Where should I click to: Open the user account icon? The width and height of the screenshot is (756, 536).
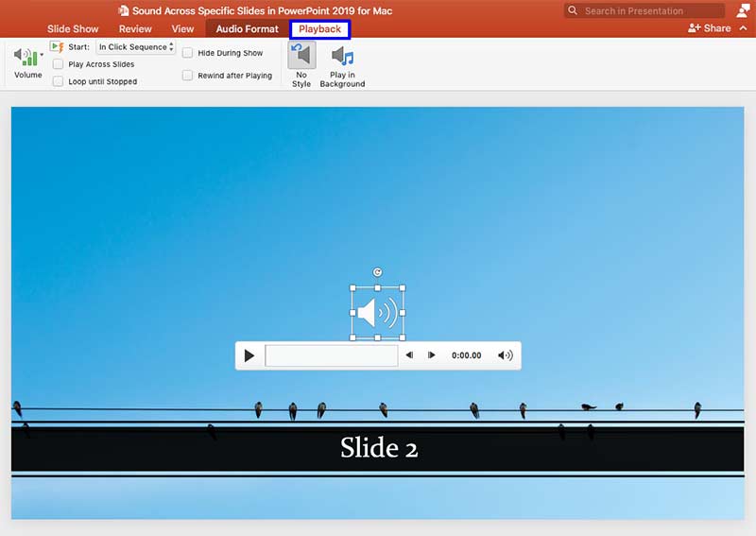pos(744,10)
